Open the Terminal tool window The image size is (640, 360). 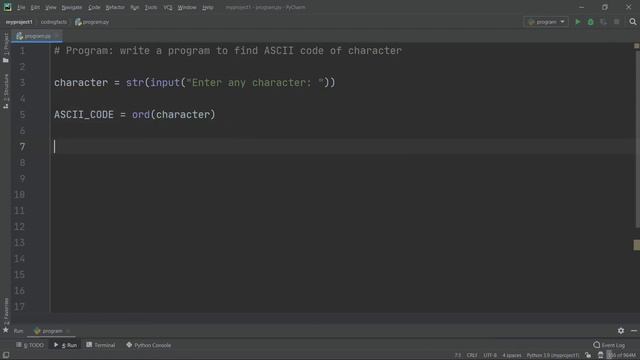pos(101,345)
